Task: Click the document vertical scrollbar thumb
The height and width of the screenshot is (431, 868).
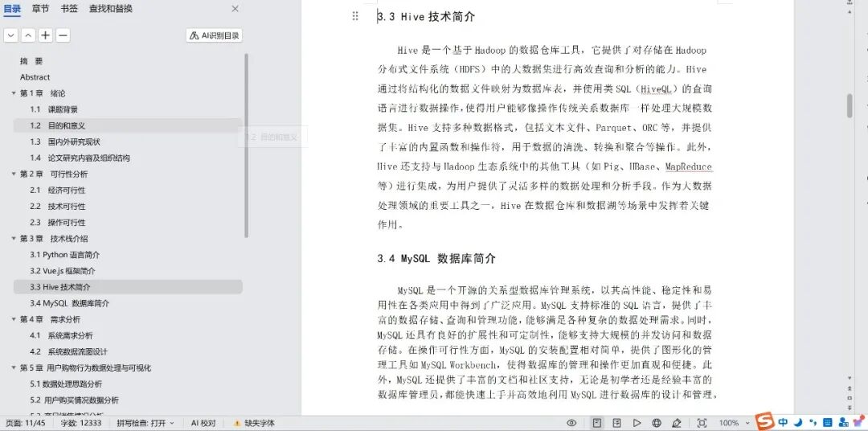Action: pyautogui.click(x=850, y=105)
